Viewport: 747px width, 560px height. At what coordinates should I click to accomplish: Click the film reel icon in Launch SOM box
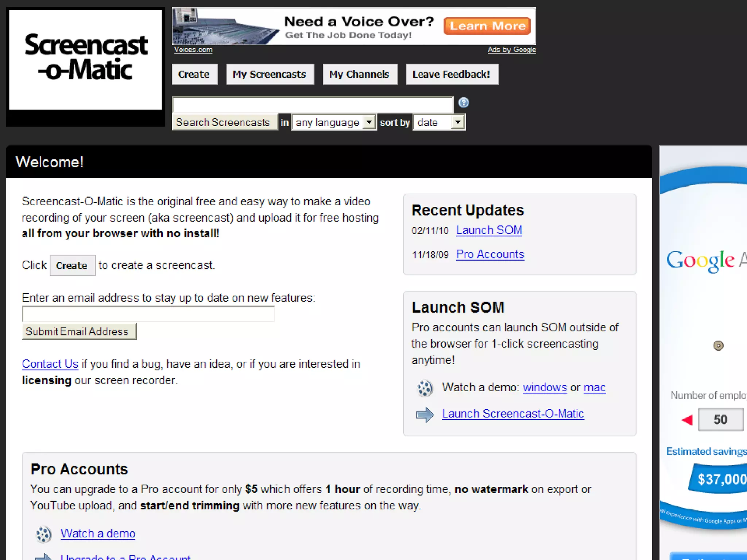(425, 388)
